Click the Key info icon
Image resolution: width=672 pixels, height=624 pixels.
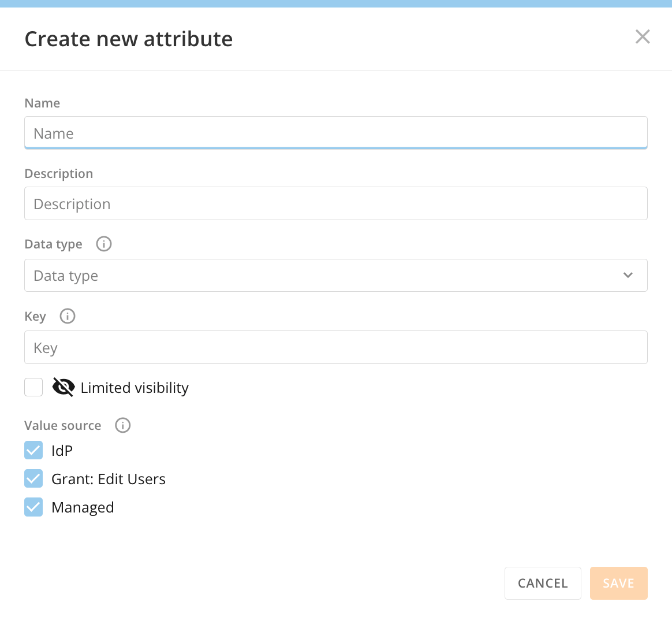(68, 316)
